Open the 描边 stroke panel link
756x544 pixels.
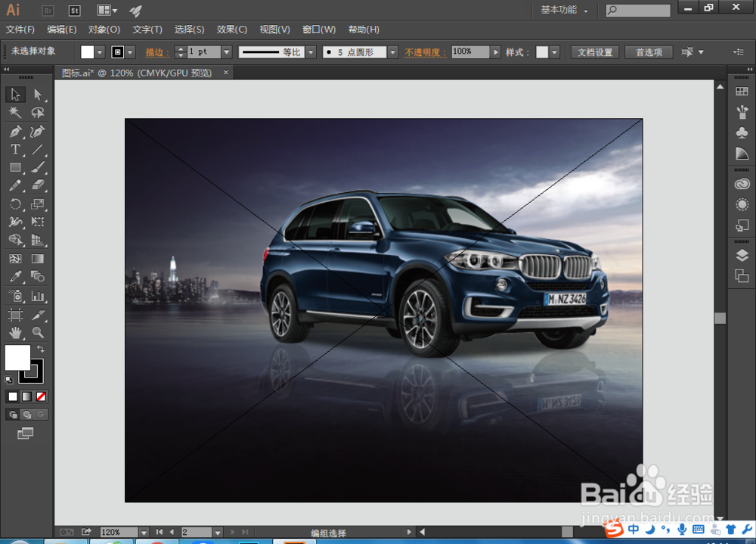click(157, 52)
